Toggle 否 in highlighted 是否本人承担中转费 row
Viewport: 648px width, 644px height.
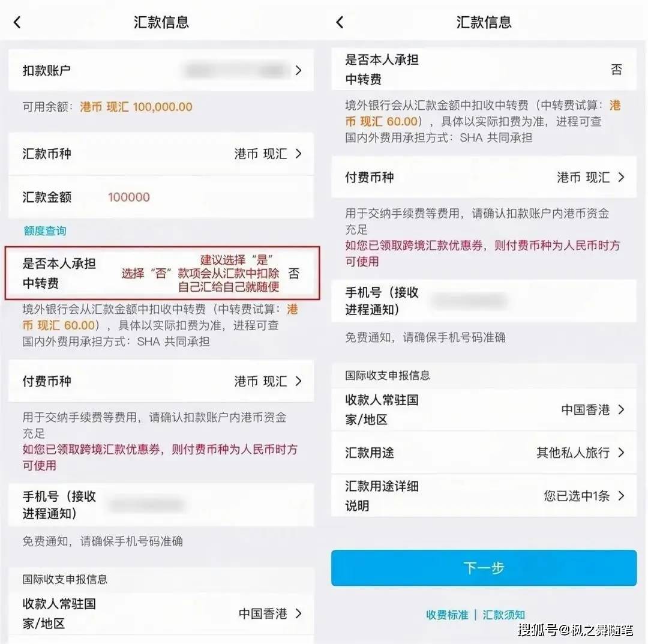[x=294, y=273]
